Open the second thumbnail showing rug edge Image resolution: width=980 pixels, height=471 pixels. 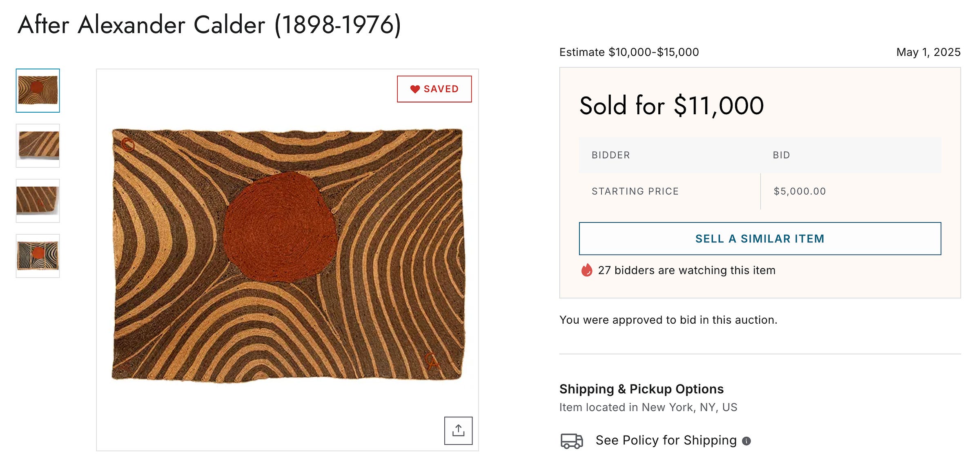tap(38, 146)
